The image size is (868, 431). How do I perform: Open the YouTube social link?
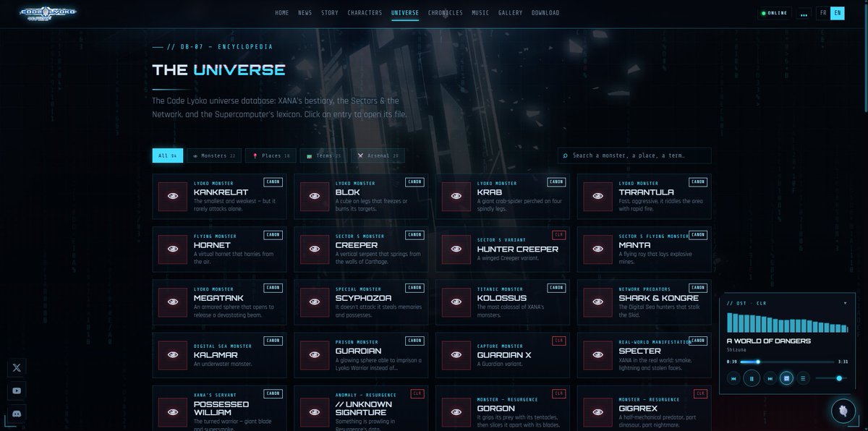tap(17, 391)
